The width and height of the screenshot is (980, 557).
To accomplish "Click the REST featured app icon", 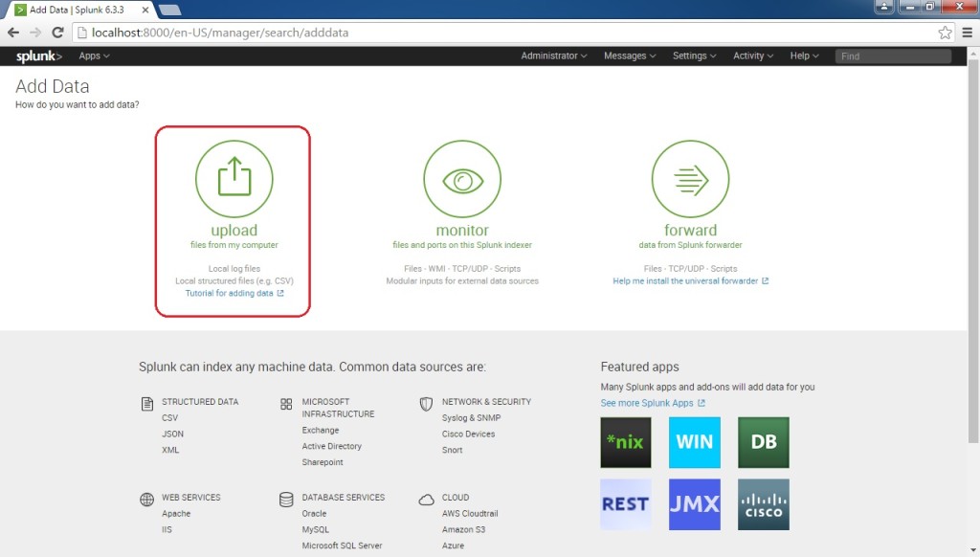I will click(x=625, y=504).
